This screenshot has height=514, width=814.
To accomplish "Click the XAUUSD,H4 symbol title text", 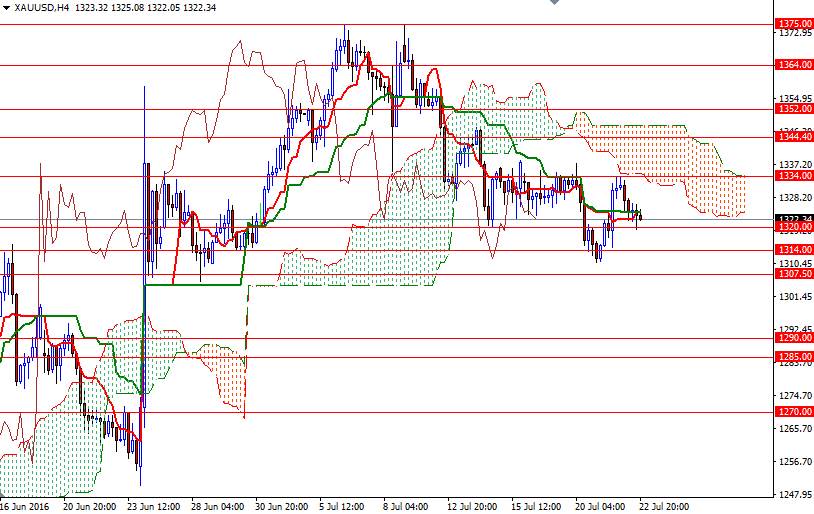I will pos(42,8).
